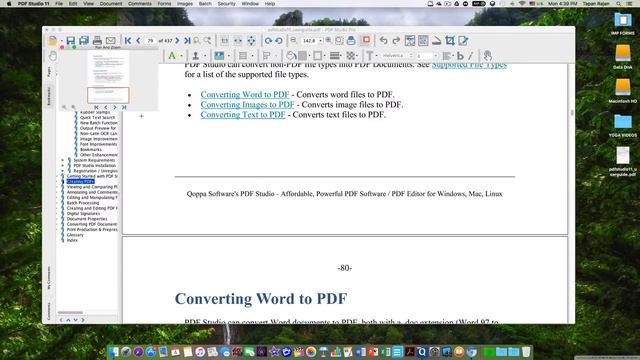
Task: Open a file with the folder icon
Action: click(52, 40)
